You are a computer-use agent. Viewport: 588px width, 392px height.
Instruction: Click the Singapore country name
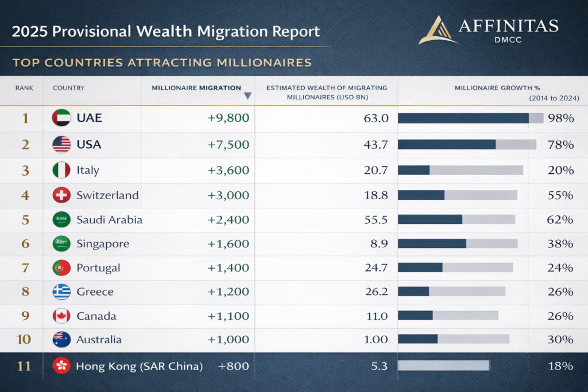(103, 244)
